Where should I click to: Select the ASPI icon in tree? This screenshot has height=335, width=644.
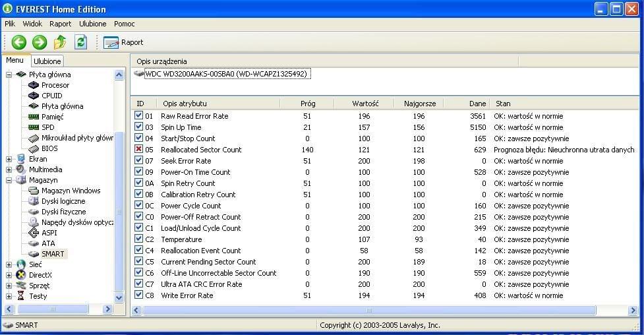[33, 233]
